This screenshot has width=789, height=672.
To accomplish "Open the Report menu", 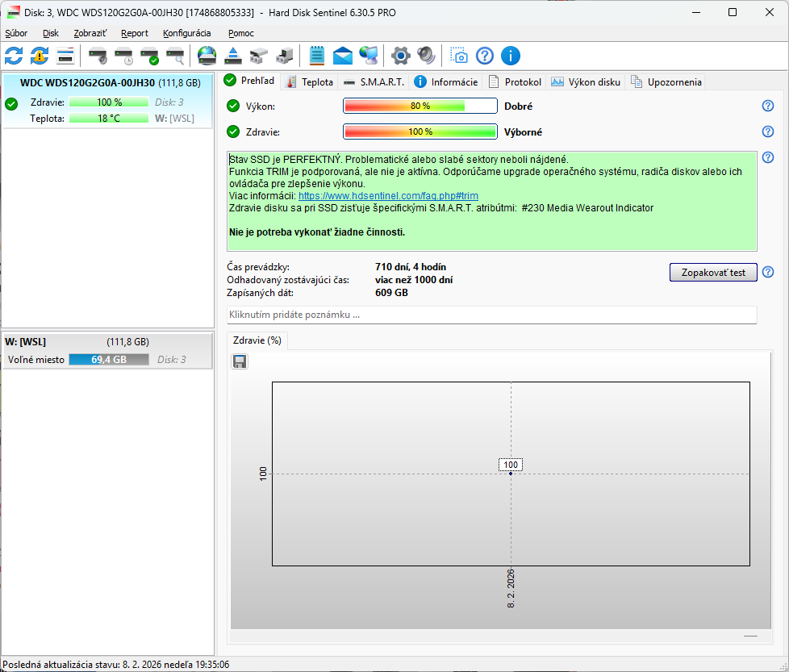I will point(135,33).
